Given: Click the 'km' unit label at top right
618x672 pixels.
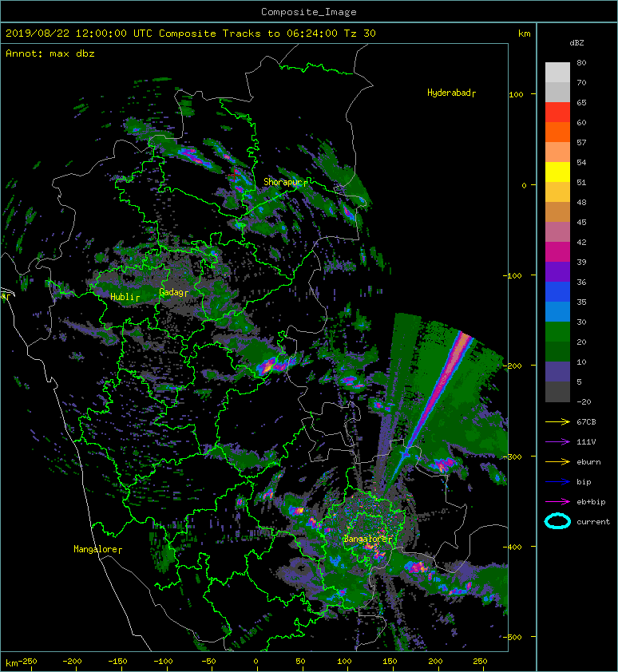Looking at the screenshot, I should tap(524, 34).
